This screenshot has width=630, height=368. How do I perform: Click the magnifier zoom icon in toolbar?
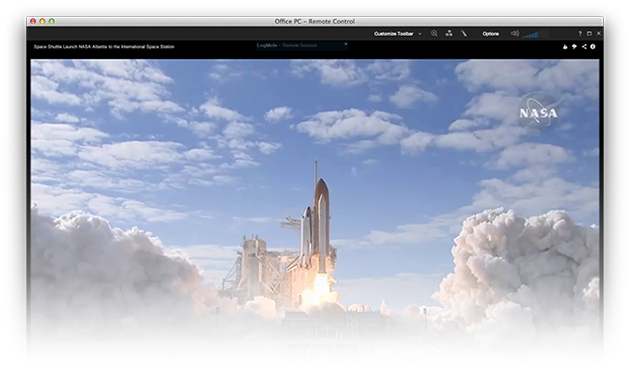(434, 34)
